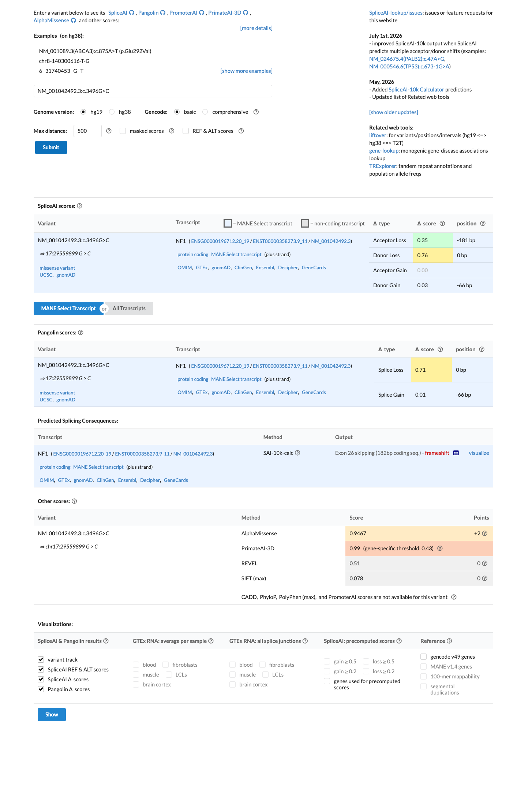This screenshot has height=805, width=532.
Task: Click variant input text field
Action: click(153, 91)
